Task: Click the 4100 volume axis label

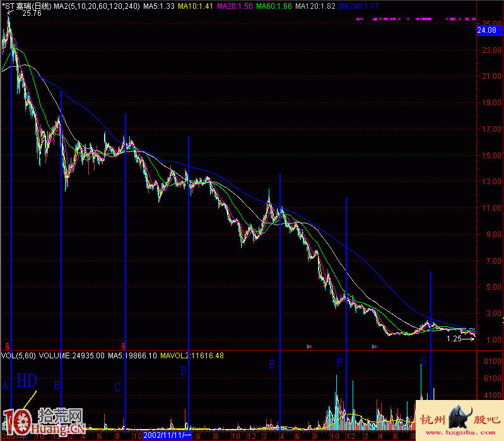Action: click(493, 396)
